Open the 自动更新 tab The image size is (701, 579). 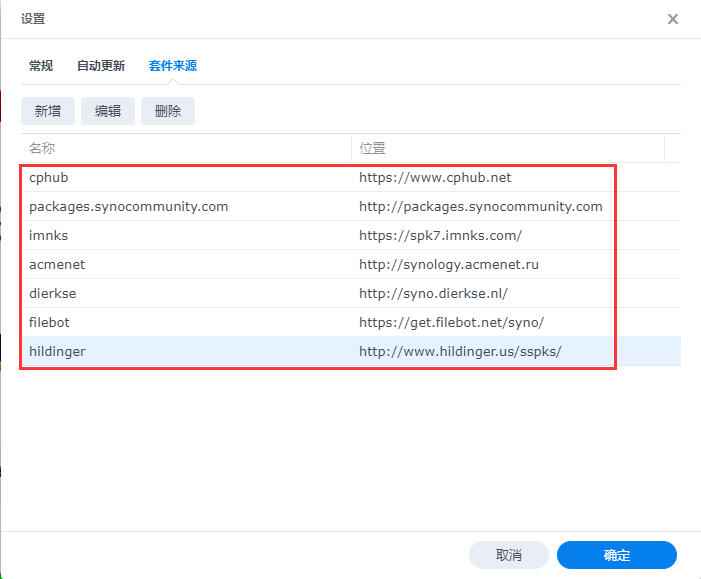pyautogui.click(x=101, y=66)
